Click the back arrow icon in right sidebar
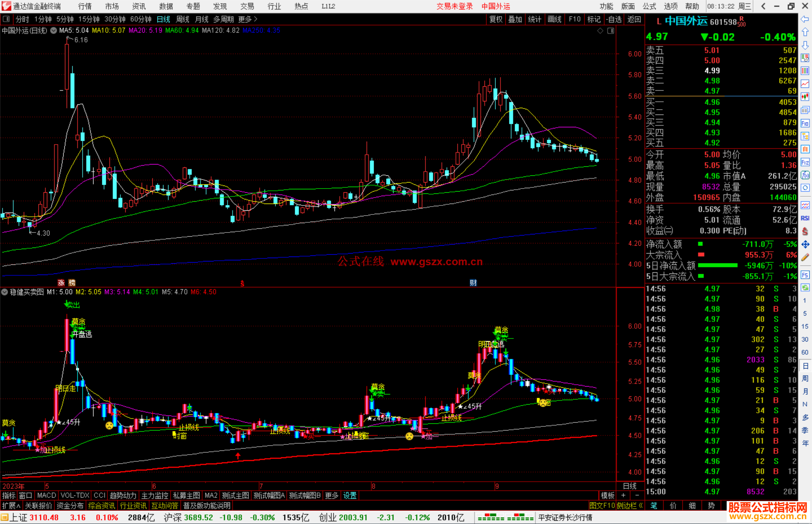The image size is (812, 524). [805, 19]
